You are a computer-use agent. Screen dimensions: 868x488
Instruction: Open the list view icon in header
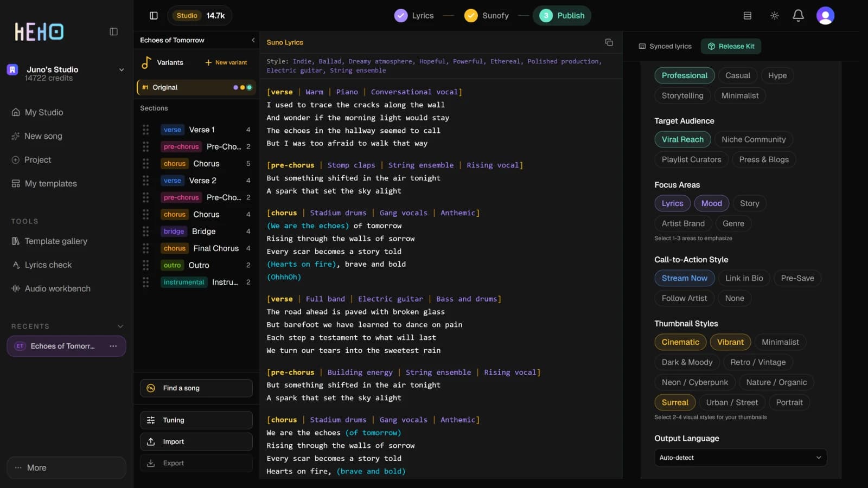pos(747,16)
